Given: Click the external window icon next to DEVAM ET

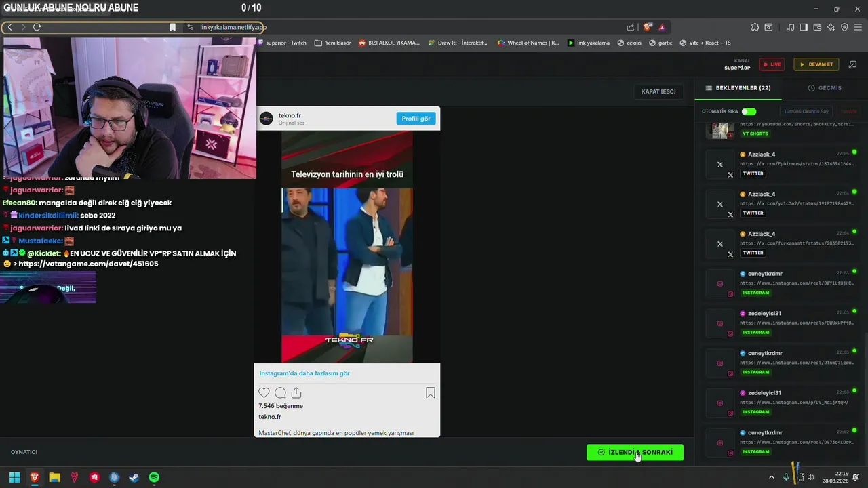Looking at the screenshot, I should click(x=852, y=64).
